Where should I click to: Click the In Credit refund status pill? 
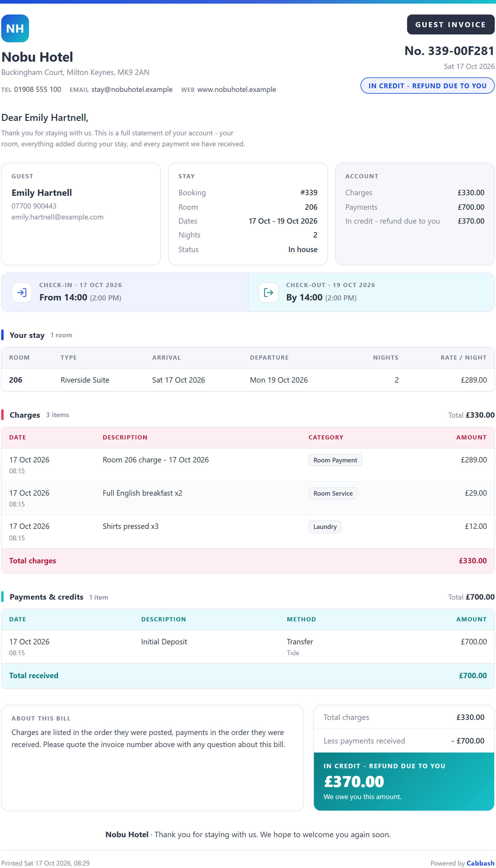[x=427, y=86]
